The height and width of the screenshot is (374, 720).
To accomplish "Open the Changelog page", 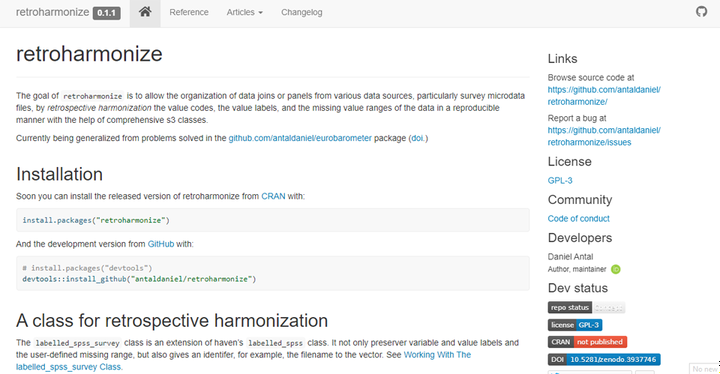I will pyautogui.click(x=302, y=12).
